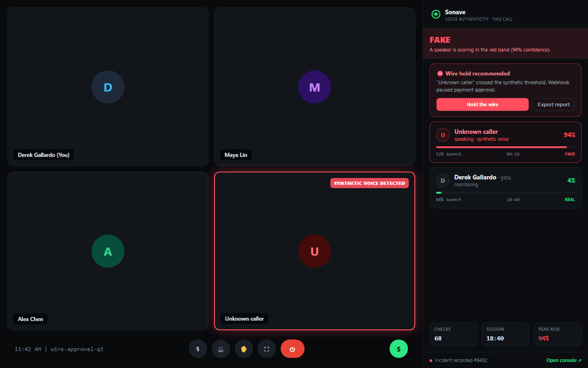Click the 94% score on Unknown caller card
This screenshot has height=368, width=588.
point(569,135)
